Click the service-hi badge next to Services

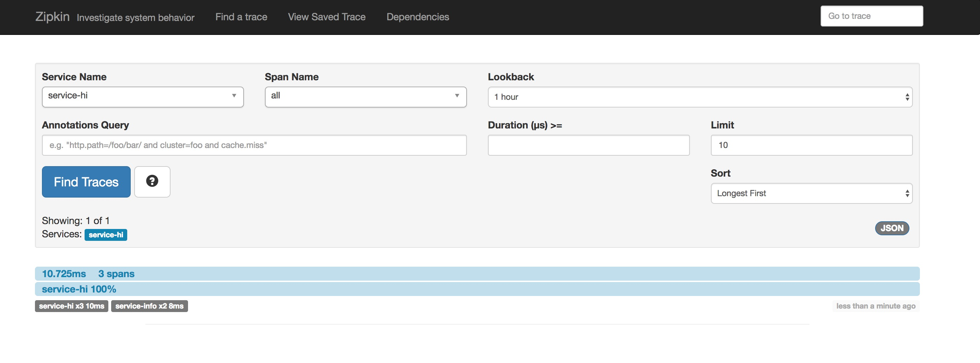point(106,235)
